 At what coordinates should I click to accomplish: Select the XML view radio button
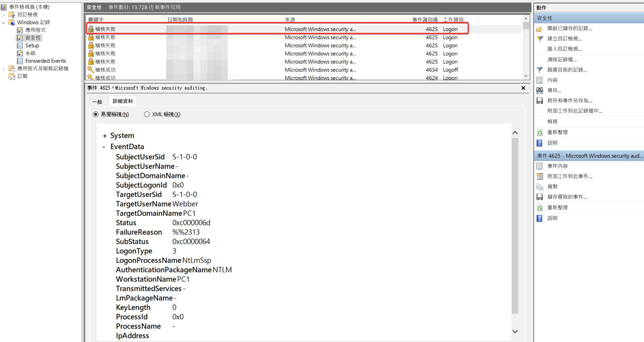click(x=147, y=114)
